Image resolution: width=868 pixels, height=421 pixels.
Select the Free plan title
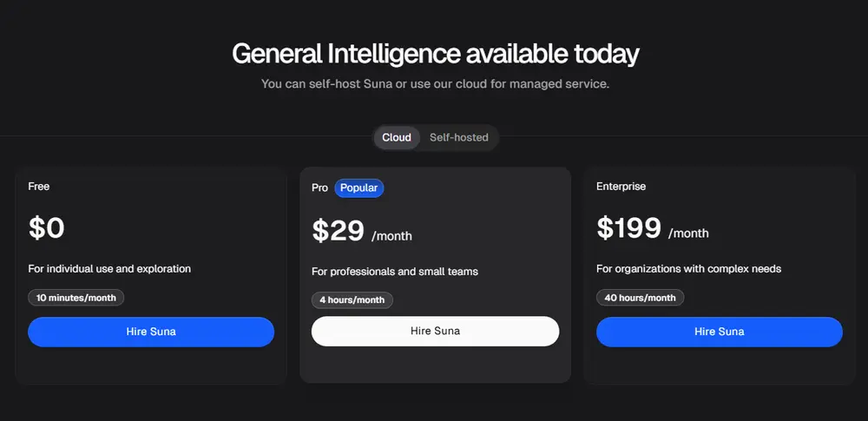[x=39, y=186]
